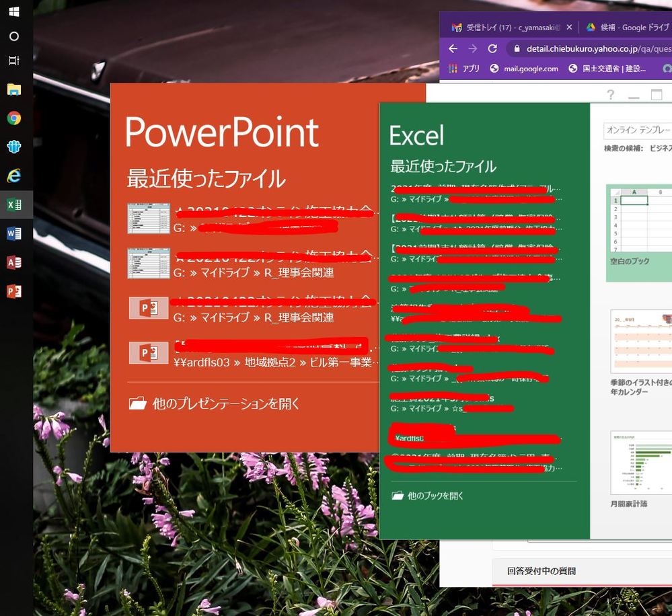Viewport: 672px width, 616px height.
Task: Switch to the Google ドライブ tab
Action: (628, 27)
